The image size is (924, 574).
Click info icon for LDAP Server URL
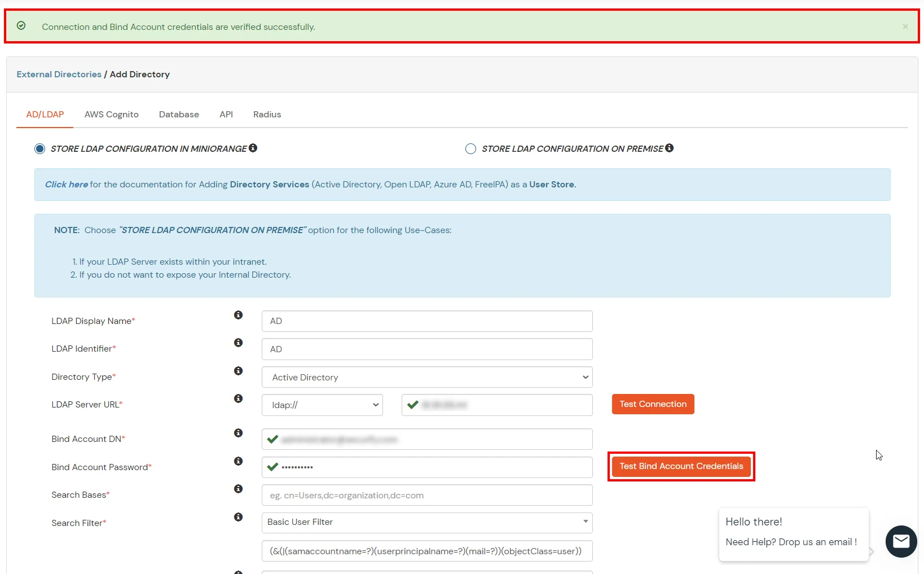point(239,398)
